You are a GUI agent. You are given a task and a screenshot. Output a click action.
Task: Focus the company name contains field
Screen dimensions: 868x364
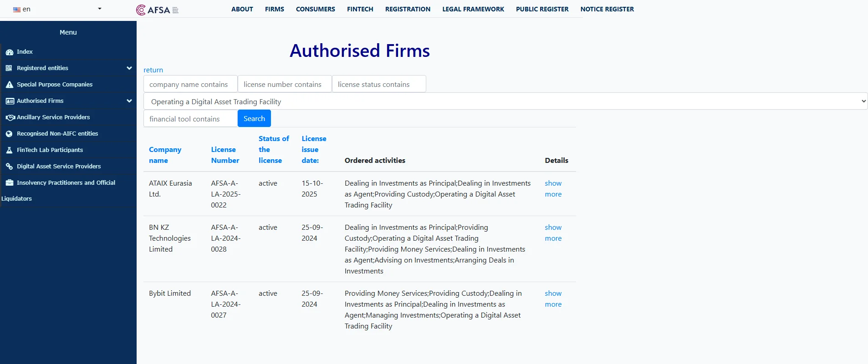(x=190, y=84)
